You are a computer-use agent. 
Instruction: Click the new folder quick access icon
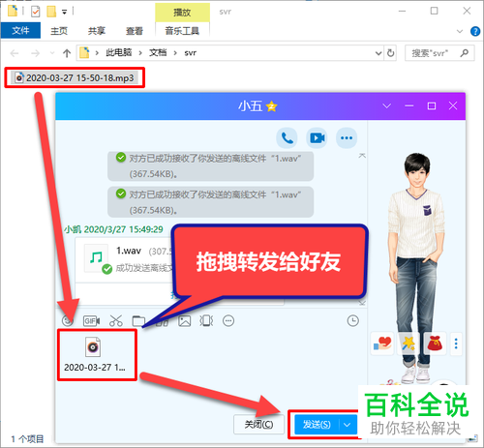[x=51, y=12]
